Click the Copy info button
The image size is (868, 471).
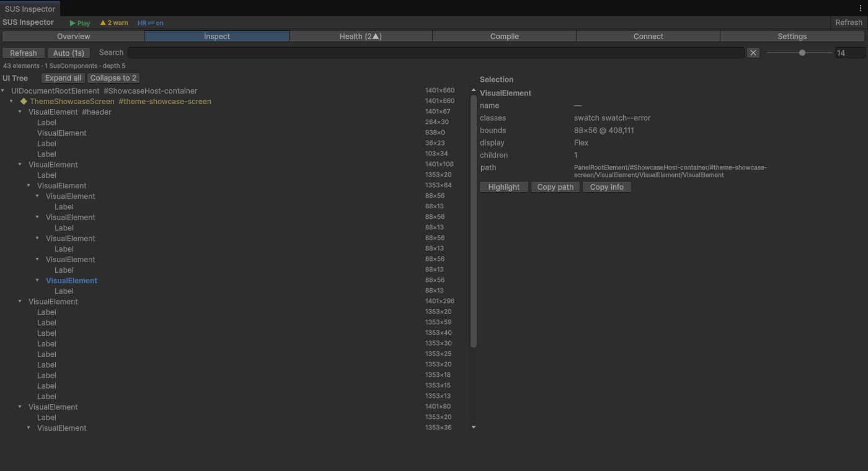(607, 187)
